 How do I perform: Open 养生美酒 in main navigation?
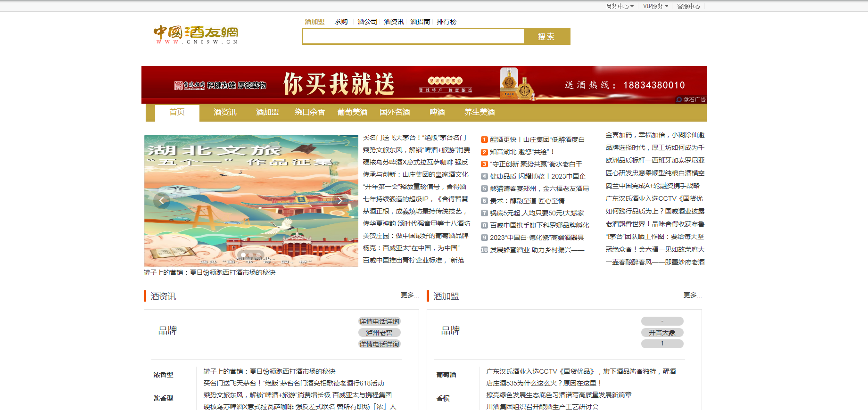(479, 112)
